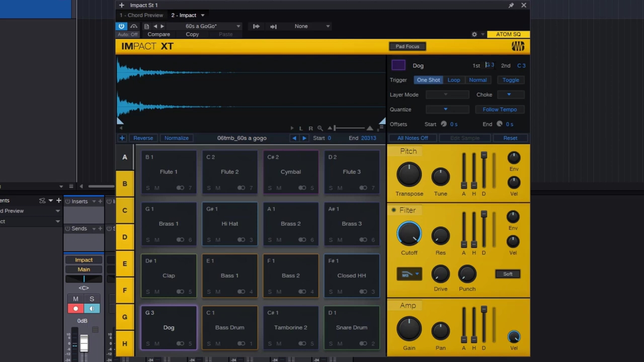Switch trigger mode to Toggle
This screenshot has width=644, height=362.
tap(511, 80)
